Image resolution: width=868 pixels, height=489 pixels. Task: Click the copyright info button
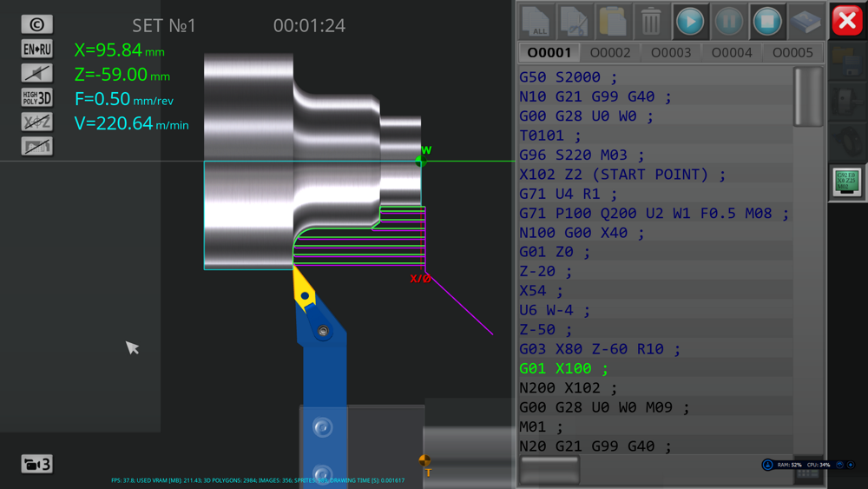37,24
